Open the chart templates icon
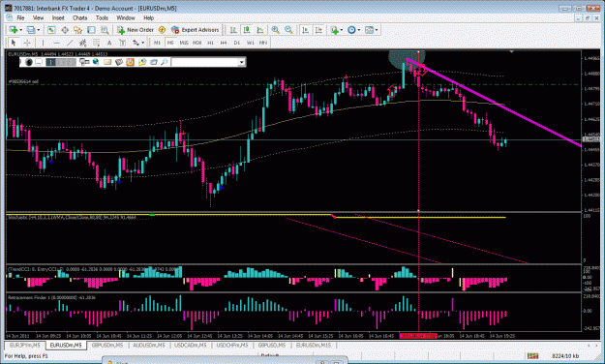Image resolution: width=605 pixels, height=364 pixels. click(369, 30)
